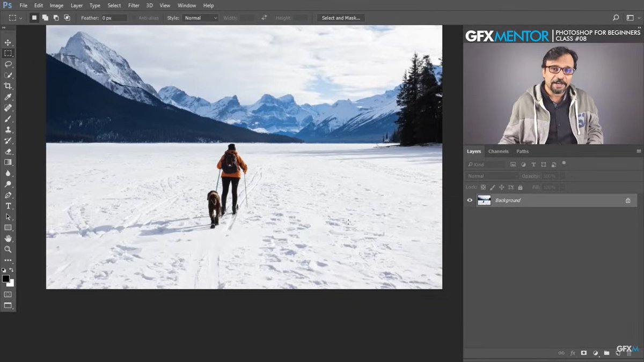Switch to the Paths tab

[x=522, y=151]
